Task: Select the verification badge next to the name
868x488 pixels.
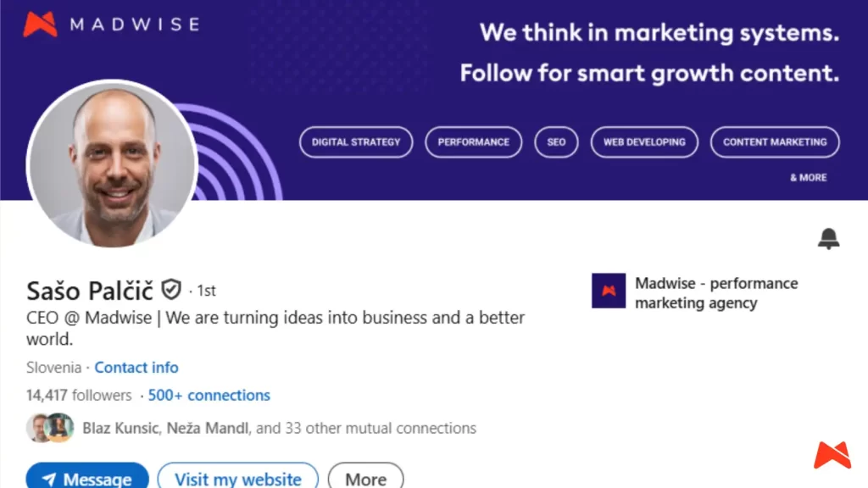Action: pyautogui.click(x=171, y=291)
